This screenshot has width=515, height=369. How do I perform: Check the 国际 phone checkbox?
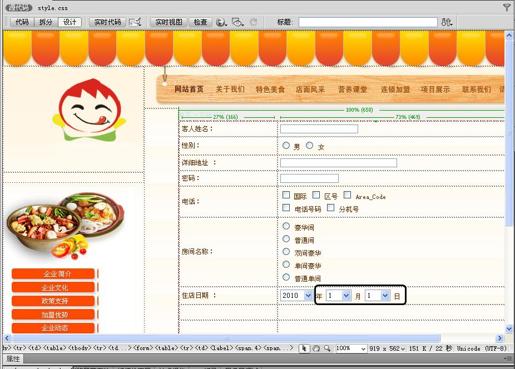pos(286,195)
